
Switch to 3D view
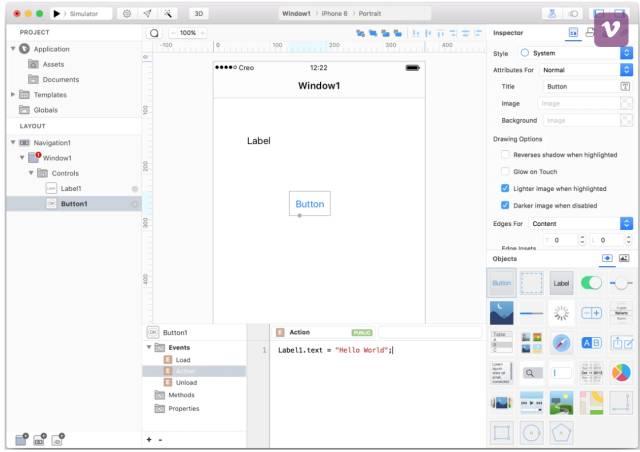(199, 13)
